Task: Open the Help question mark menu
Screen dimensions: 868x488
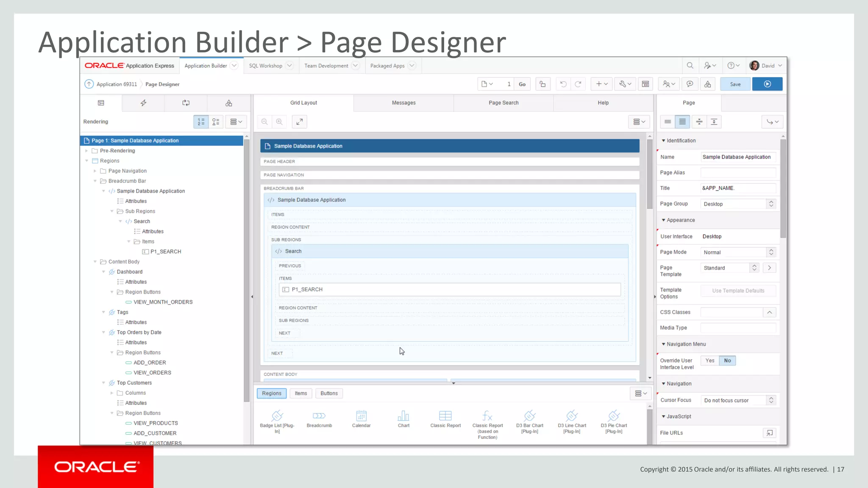Action: 733,66
